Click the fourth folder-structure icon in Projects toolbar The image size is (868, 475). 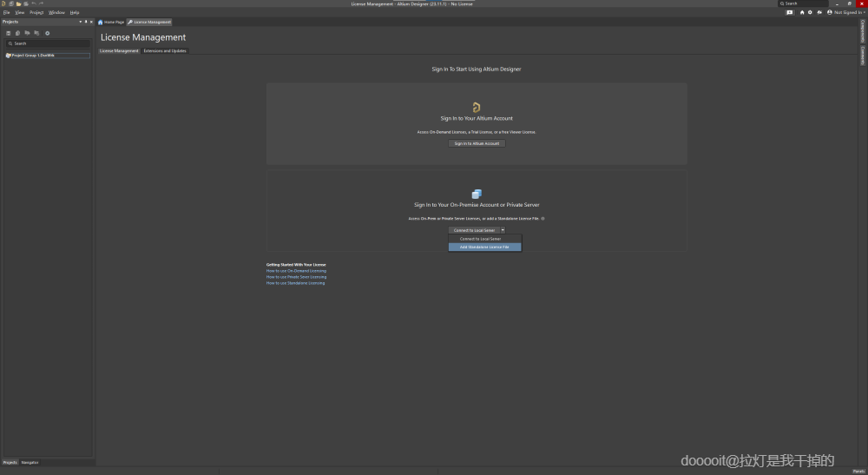pos(36,33)
